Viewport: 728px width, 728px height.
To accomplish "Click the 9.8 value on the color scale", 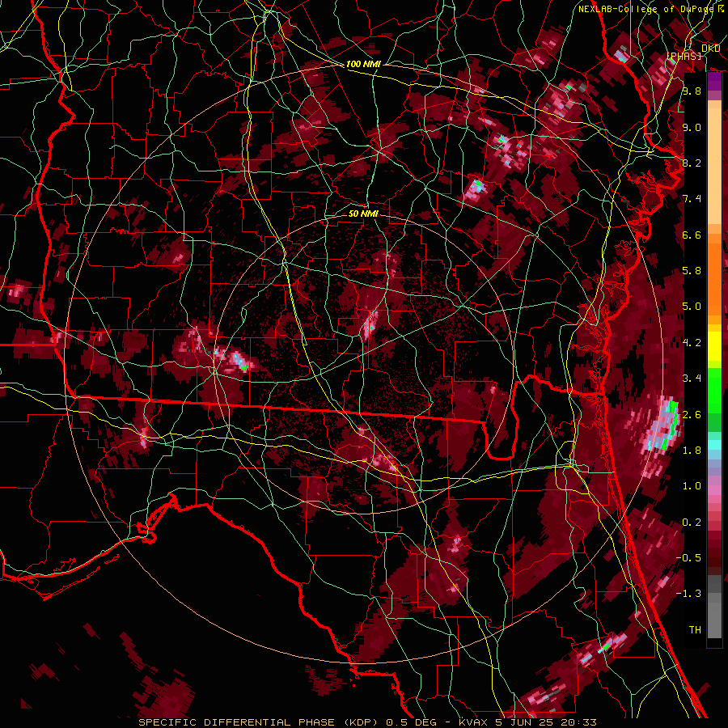I will [692, 91].
